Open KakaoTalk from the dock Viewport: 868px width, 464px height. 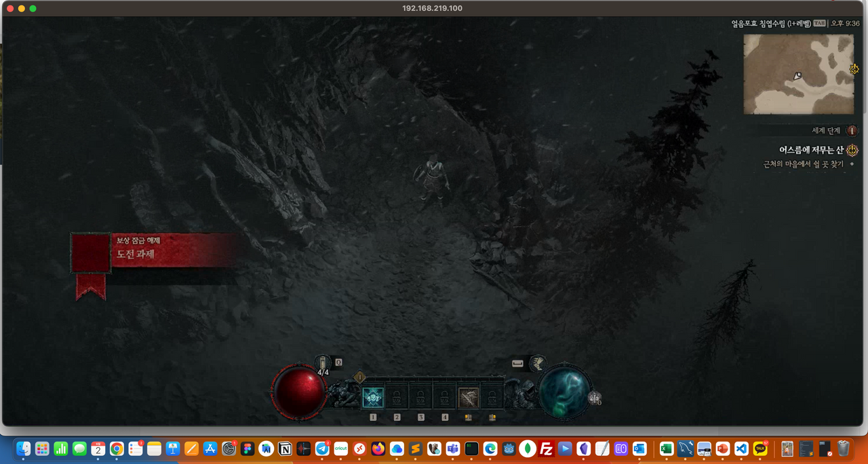(x=760, y=448)
